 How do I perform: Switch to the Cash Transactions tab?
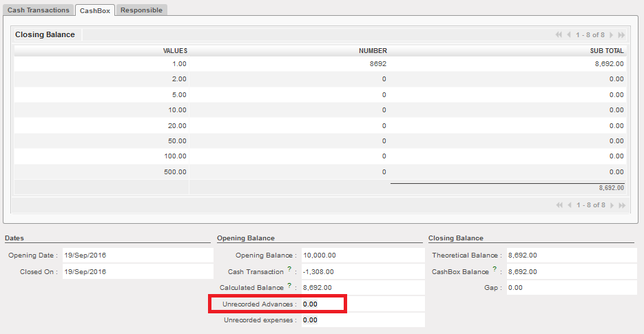tap(39, 10)
